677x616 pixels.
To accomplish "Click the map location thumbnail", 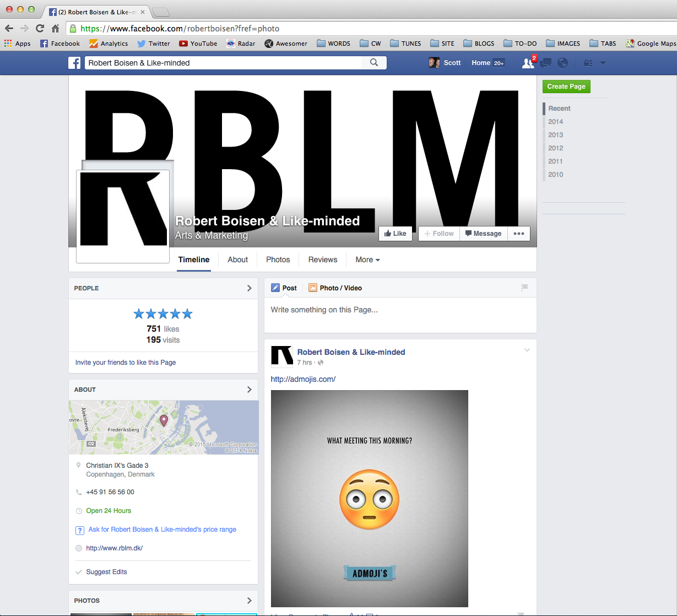I will pyautogui.click(x=164, y=428).
